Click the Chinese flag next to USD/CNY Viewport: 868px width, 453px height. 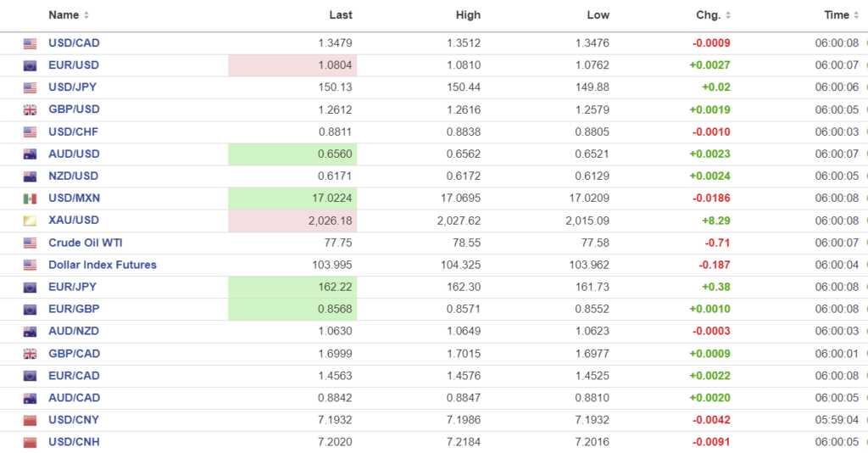pos(31,420)
